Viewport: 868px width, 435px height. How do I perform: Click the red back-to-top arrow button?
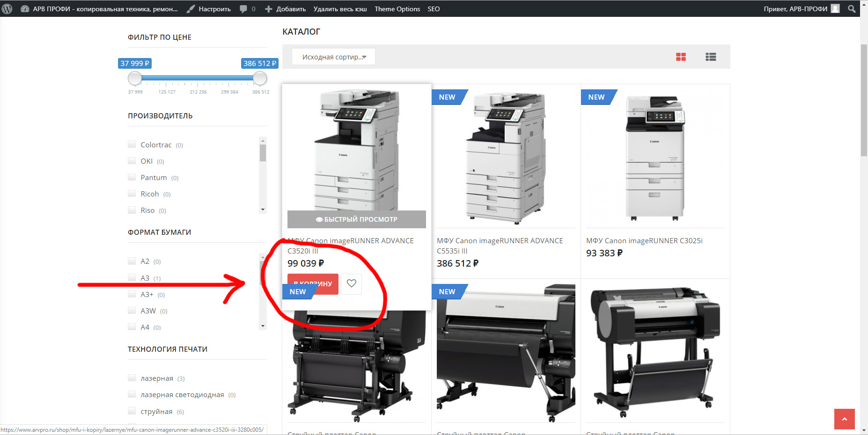click(x=845, y=419)
